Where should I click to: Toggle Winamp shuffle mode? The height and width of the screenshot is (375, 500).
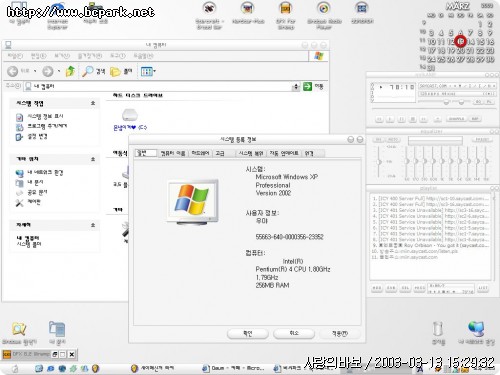click(x=456, y=119)
